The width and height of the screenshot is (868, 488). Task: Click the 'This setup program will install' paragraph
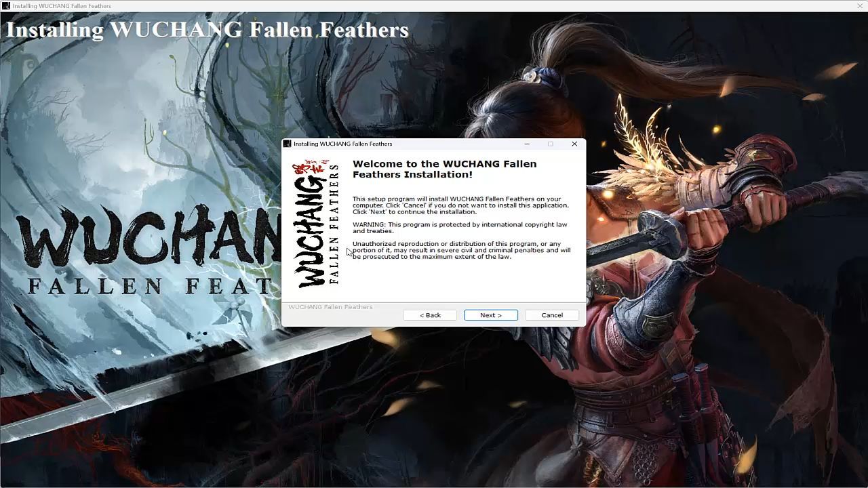pos(460,205)
